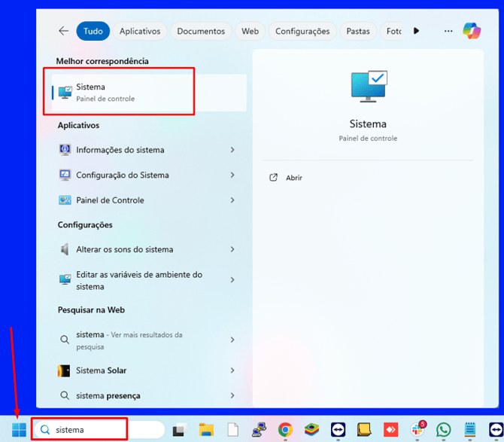Open Google Chrome from the taskbar

[285, 430]
